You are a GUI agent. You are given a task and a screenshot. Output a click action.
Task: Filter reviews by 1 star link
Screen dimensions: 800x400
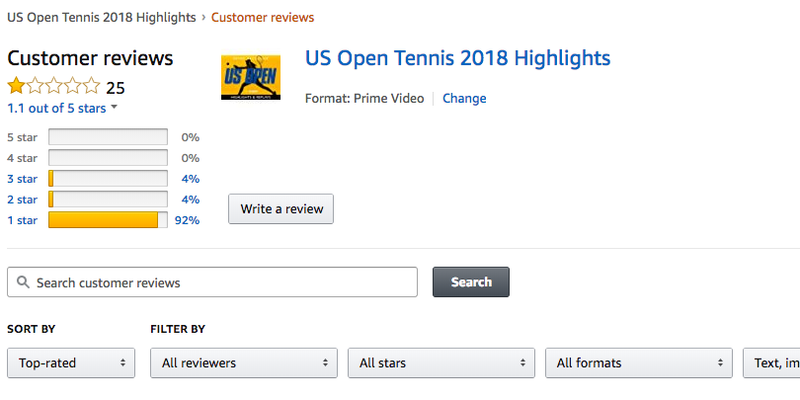click(22, 220)
